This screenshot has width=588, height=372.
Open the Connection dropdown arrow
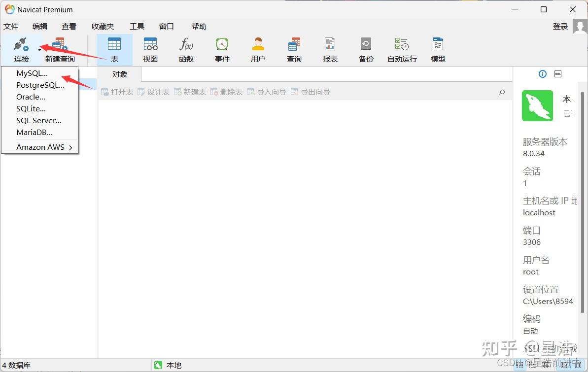click(40, 49)
